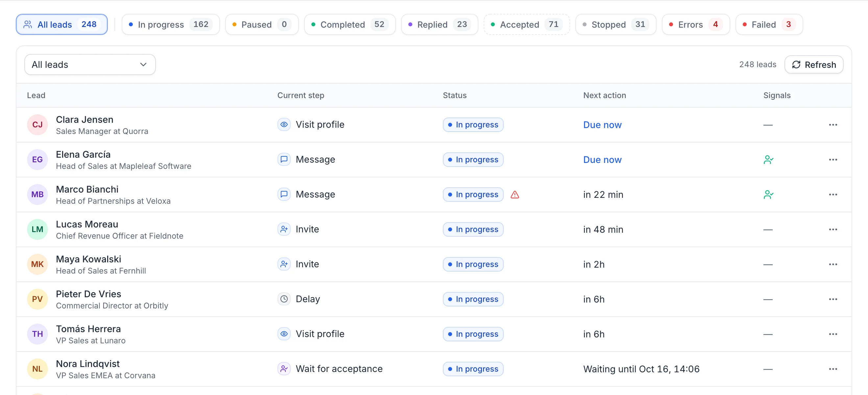Open the All leads filter dropdown
Screen dimensions: 868x395
pos(90,65)
